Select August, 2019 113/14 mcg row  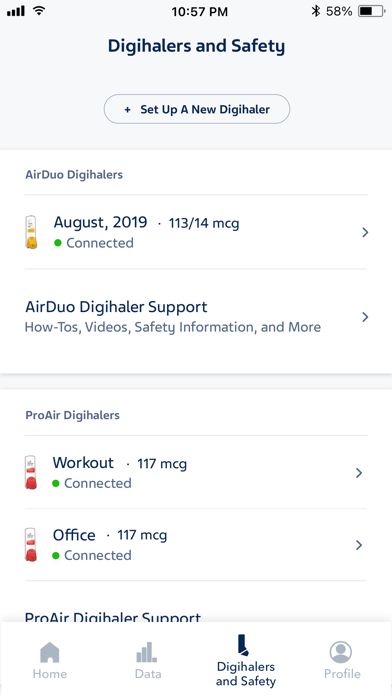point(196,232)
